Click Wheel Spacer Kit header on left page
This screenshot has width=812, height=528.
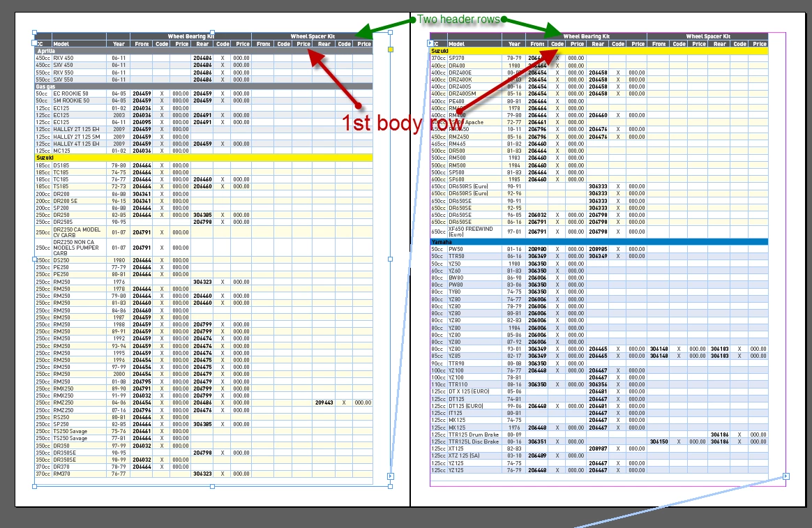pos(313,36)
